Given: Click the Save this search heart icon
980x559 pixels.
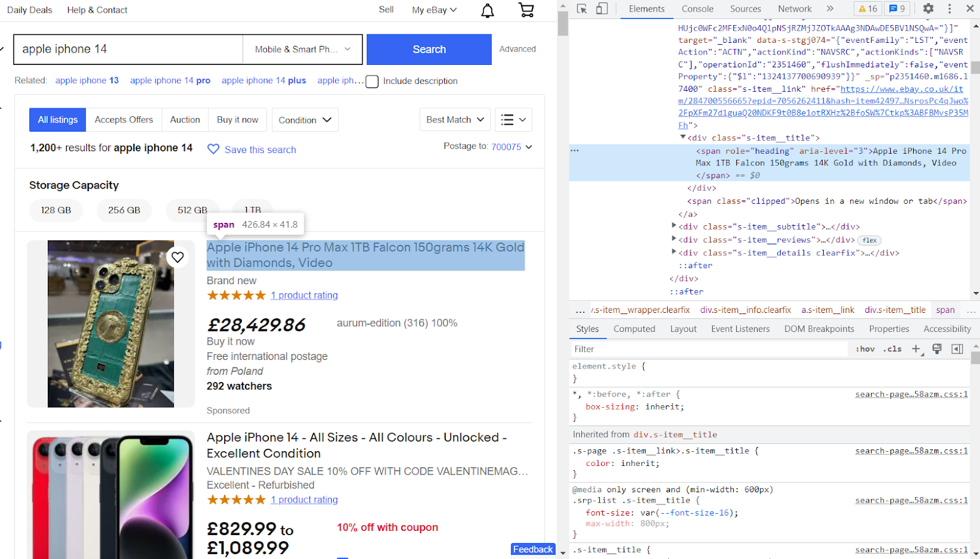Looking at the screenshot, I should (x=213, y=149).
